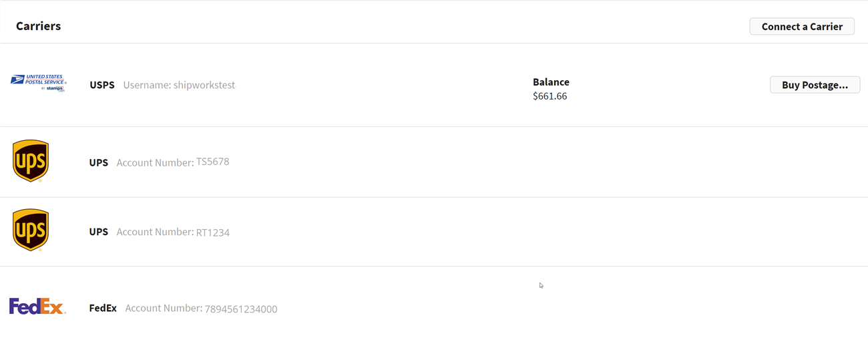The width and height of the screenshot is (868, 348).
Task: Open the Connect a Carrier dialog
Action: tap(802, 27)
